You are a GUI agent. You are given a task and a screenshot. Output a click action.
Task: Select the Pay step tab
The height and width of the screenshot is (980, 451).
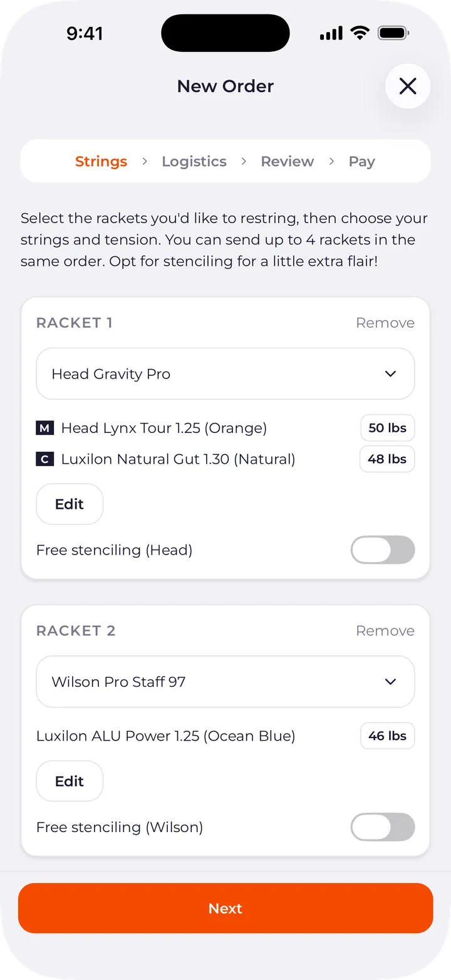pyautogui.click(x=362, y=162)
